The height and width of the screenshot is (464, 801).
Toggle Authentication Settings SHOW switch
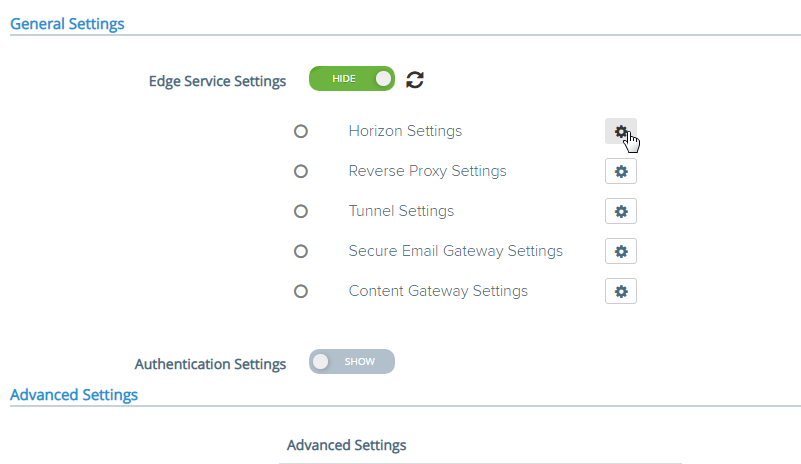352,362
